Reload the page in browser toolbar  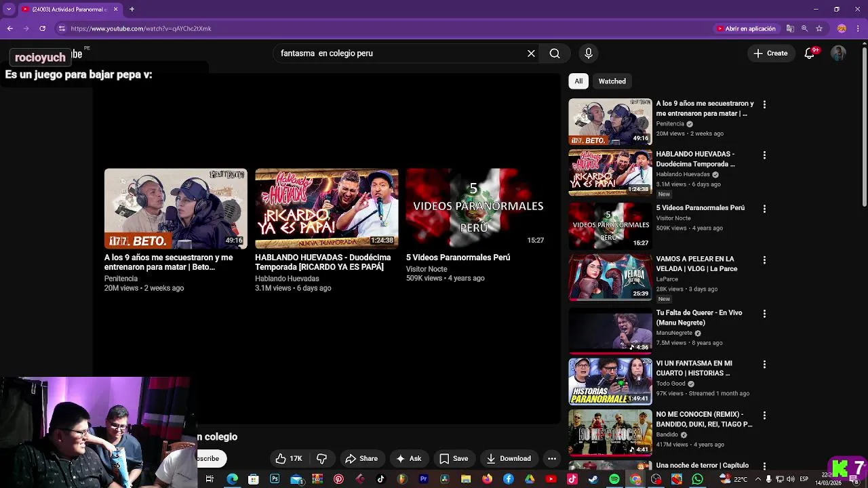[x=42, y=28]
